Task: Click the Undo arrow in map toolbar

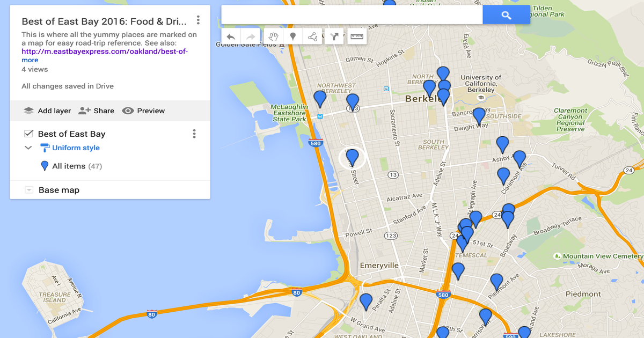Action: click(x=231, y=36)
